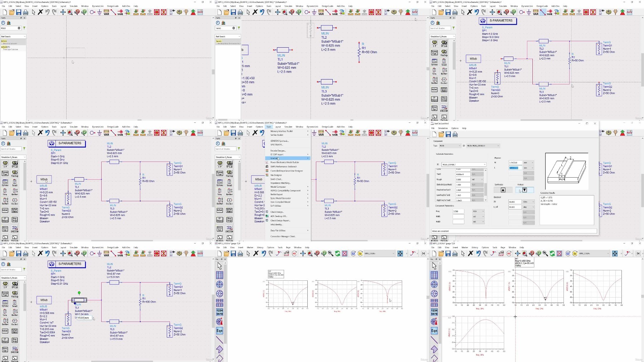Click the m1 marker readout box in three-plot display

click(x=276, y=274)
